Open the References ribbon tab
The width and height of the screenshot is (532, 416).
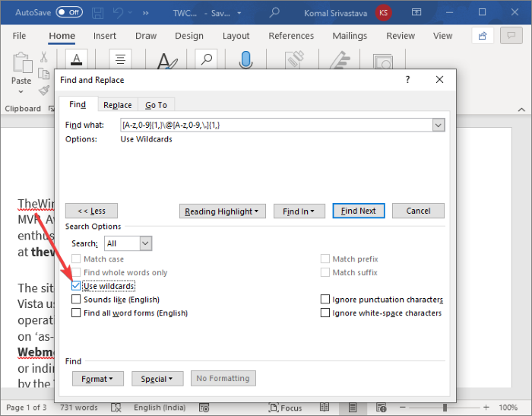tap(291, 36)
